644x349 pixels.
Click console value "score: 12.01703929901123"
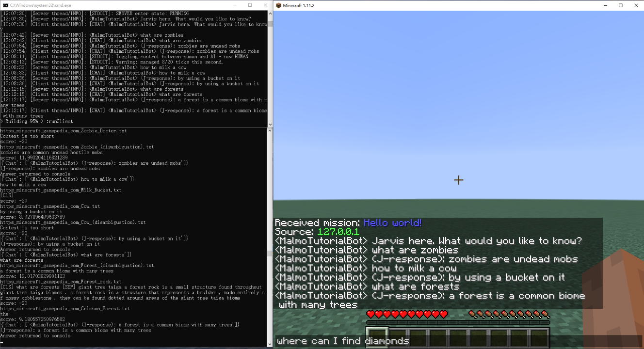(32, 276)
